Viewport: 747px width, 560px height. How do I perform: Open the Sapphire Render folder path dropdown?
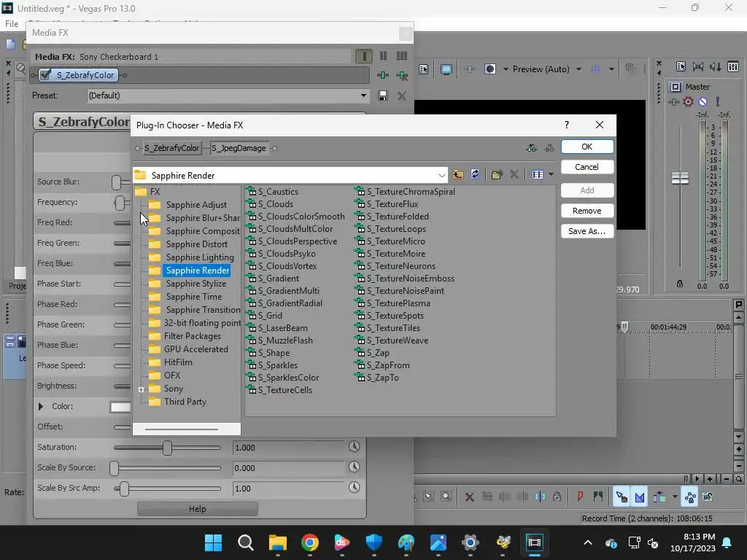coord(441,176)
